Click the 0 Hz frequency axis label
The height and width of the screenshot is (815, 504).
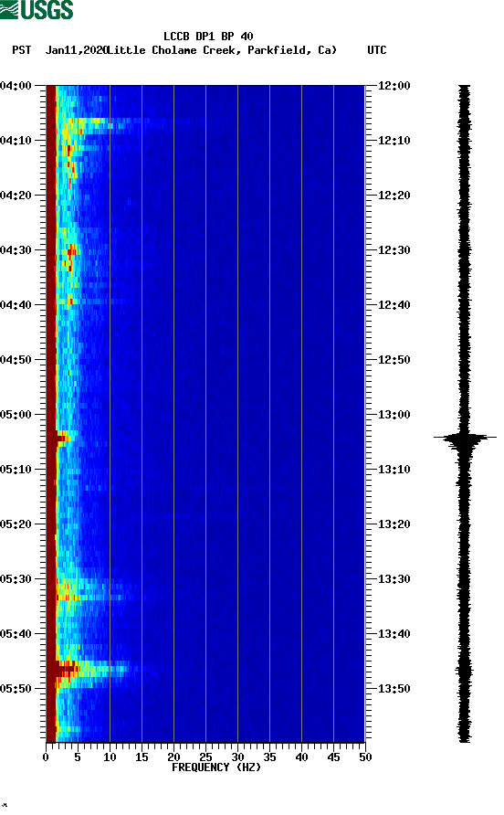pos(46,757)
